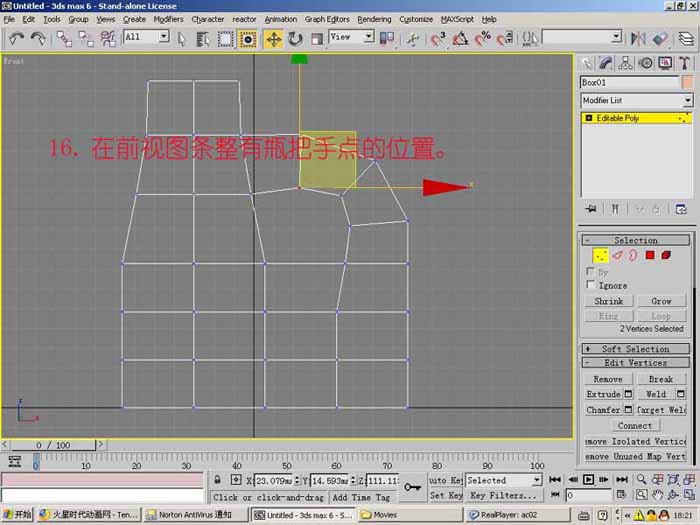Click the Box01 object color swatch
This screenshot has height=525, width=700.
tap(688, 82)
